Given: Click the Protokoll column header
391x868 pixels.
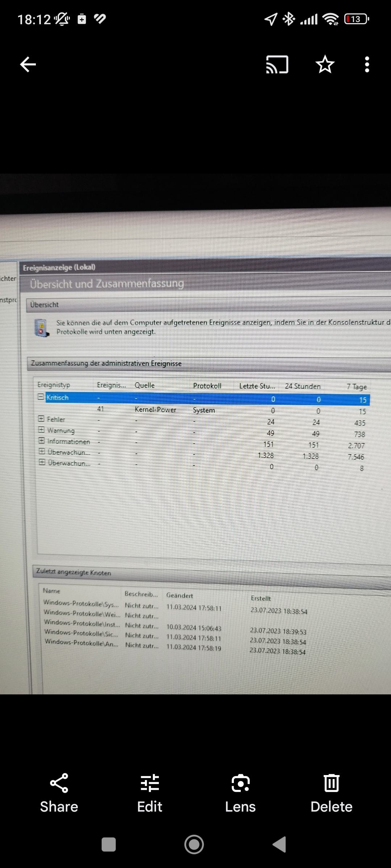Looking at the screenshot, I should 207,386.
